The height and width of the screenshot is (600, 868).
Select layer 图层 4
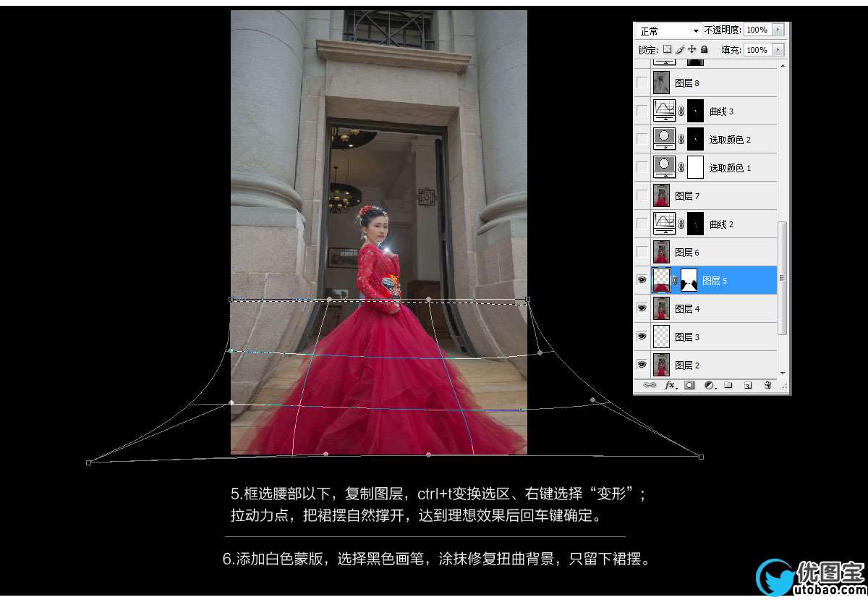tap(687, 309)
